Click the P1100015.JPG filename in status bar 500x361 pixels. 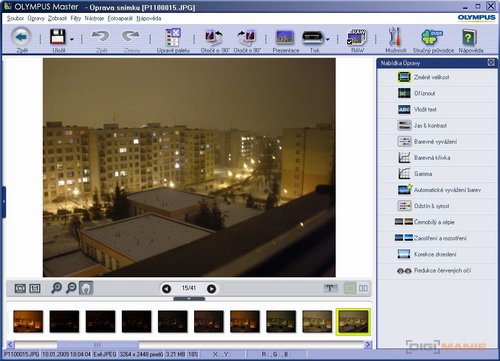(21, 354)
